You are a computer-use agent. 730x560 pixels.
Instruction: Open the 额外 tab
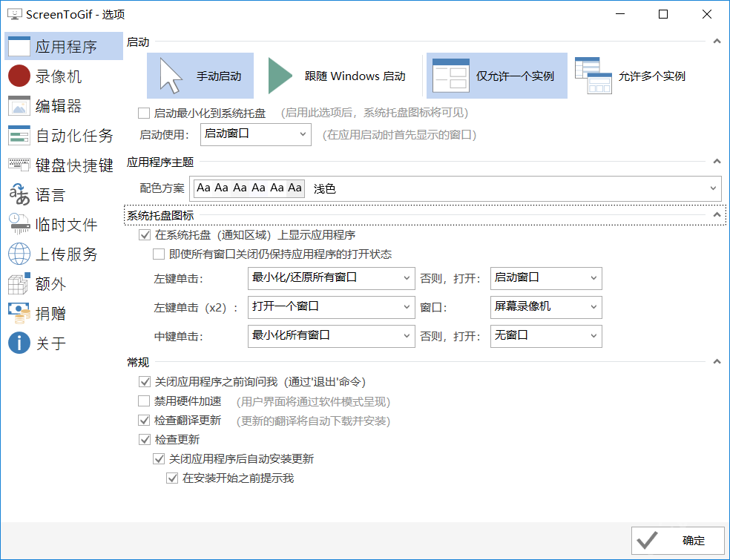pyautogui.click(x=63, y=284)
